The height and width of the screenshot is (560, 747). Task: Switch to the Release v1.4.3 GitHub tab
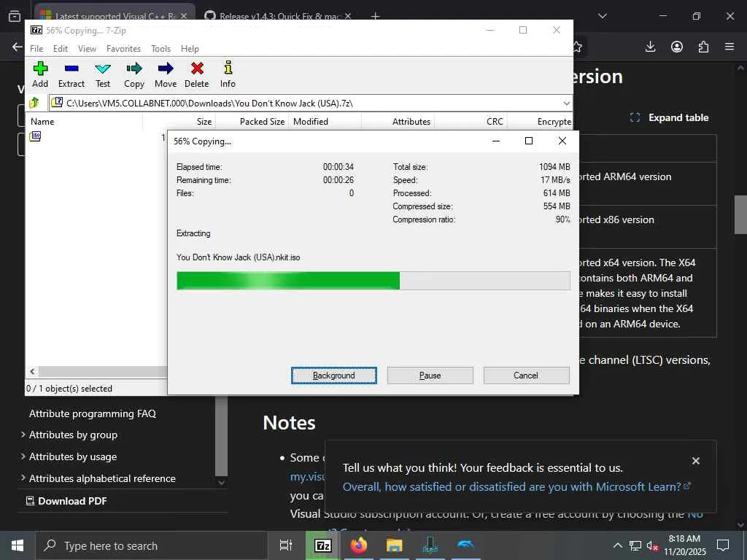(279, 16)
